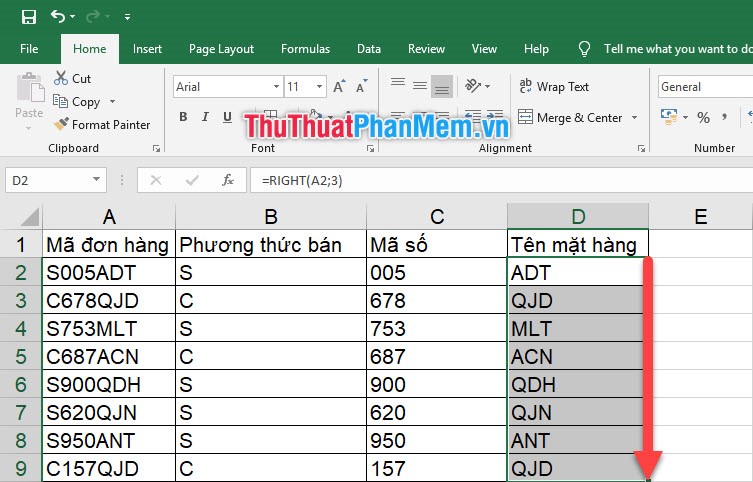
Task: Click Merge & Center button
Action: (x=570, y=118)
